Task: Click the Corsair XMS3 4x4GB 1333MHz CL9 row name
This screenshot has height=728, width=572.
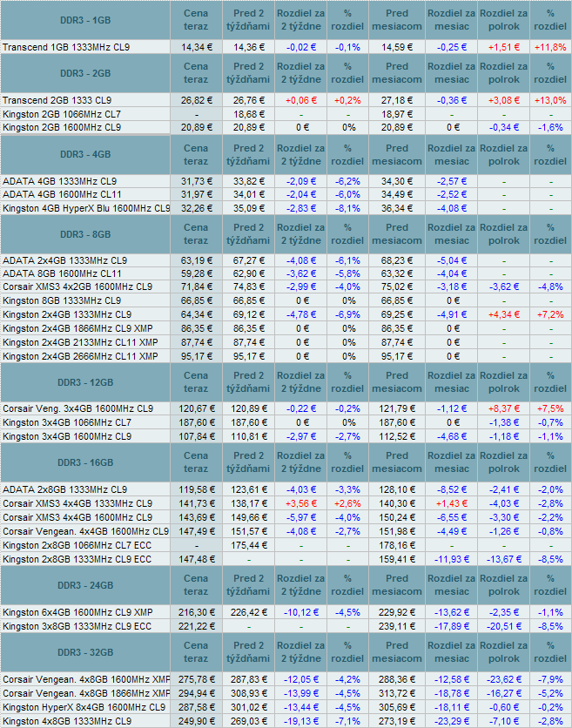Action: pos(77,503)
